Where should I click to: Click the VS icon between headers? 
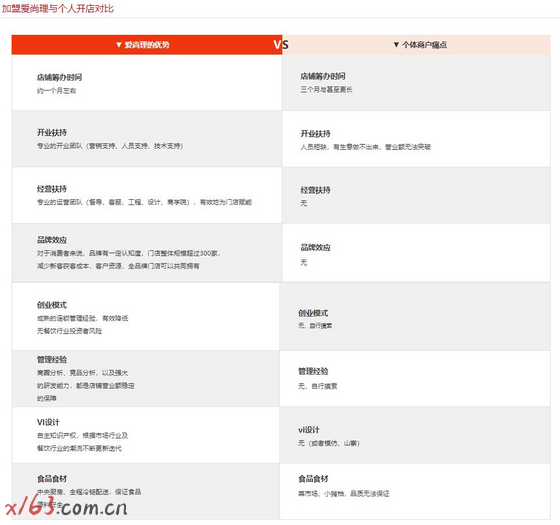click(281, 45)
